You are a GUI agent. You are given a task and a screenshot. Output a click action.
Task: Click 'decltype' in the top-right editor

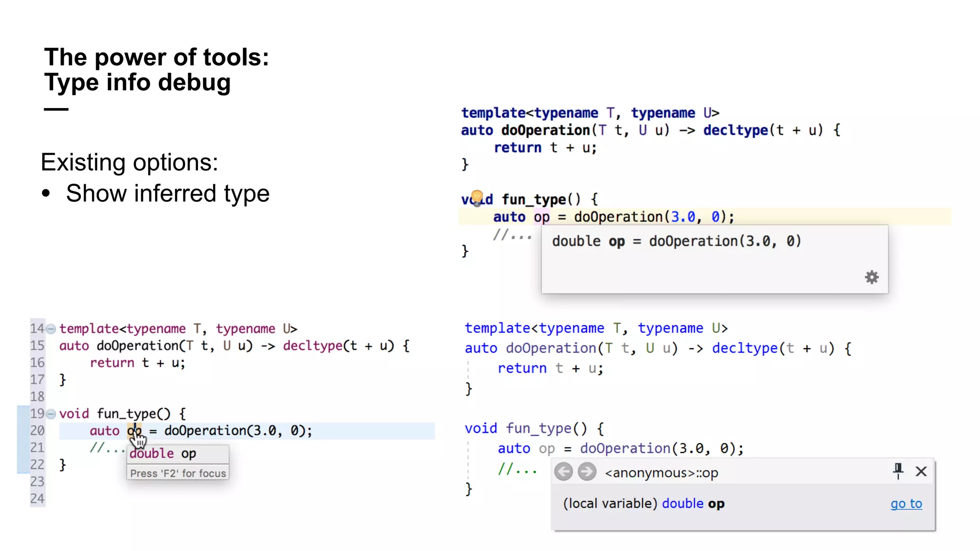735,131
